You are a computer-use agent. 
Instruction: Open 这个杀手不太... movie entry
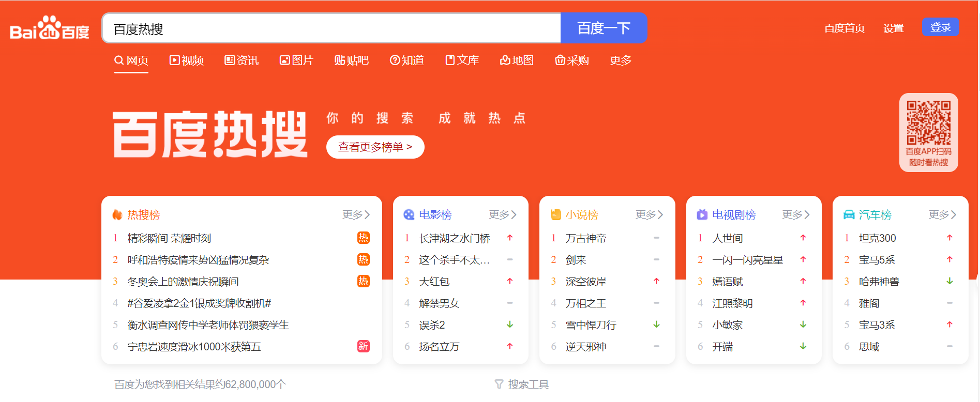(454, 260)
